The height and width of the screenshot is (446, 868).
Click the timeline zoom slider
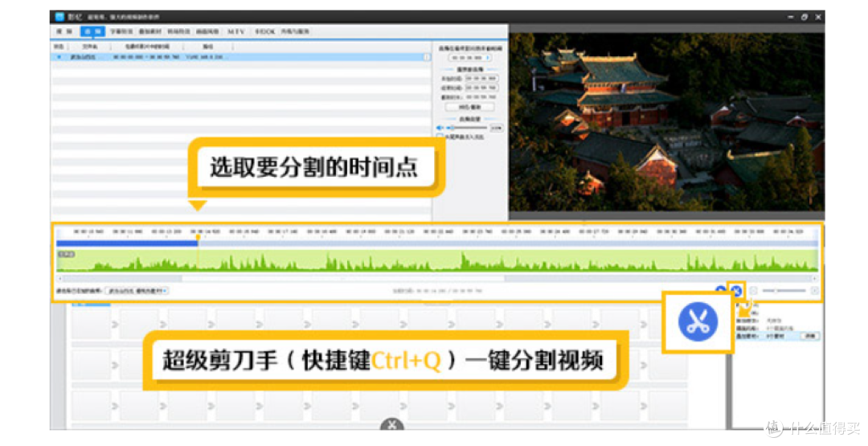pos(784,291)
